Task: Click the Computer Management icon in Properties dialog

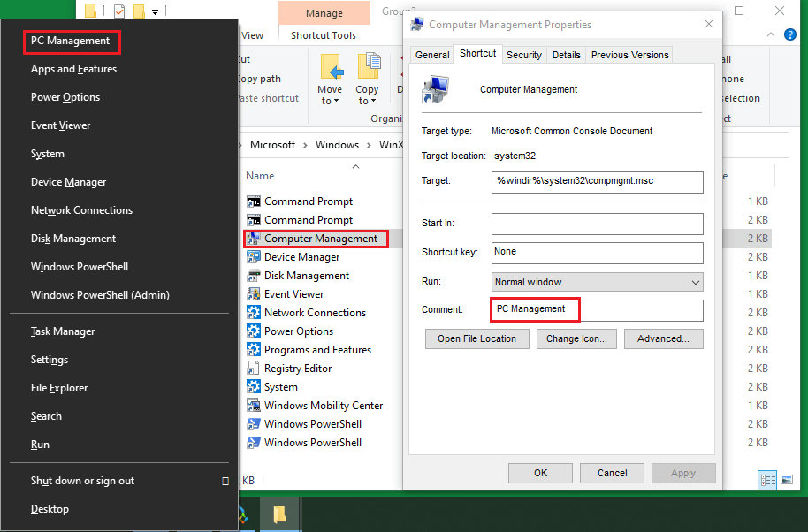Action: [x=436, y=89]
